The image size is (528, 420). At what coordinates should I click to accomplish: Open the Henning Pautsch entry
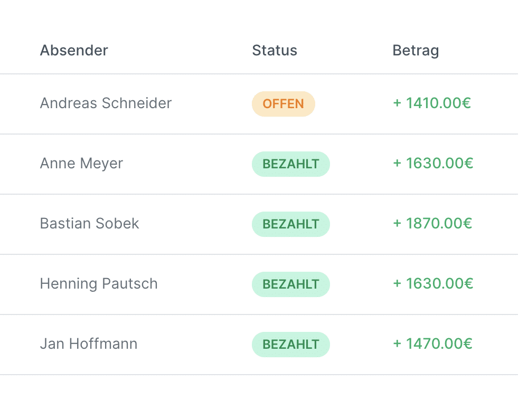[259, 284]
